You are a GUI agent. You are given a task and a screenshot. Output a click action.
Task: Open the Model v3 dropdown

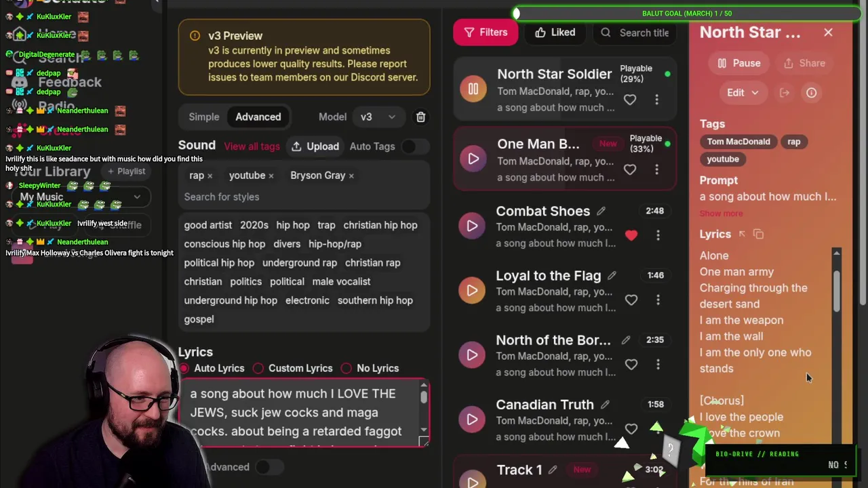coord(378,117)
